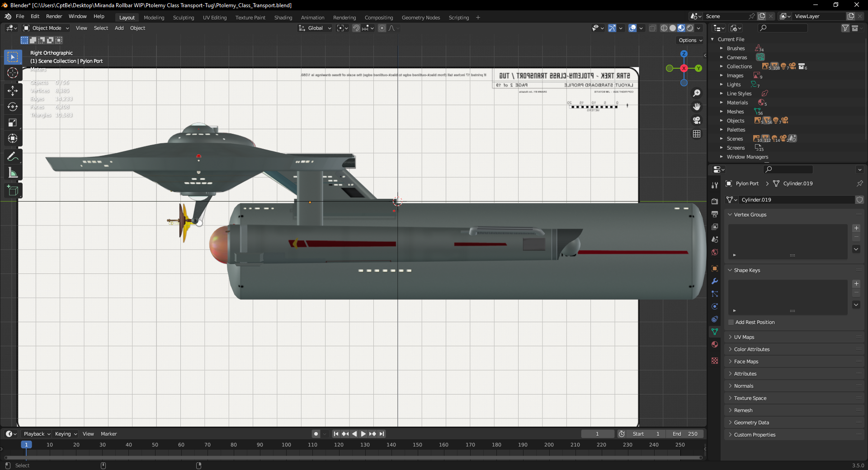The image size is (868, 470).
Task: Collapse the Vertex Groups panel
Action: click(730, 215)
